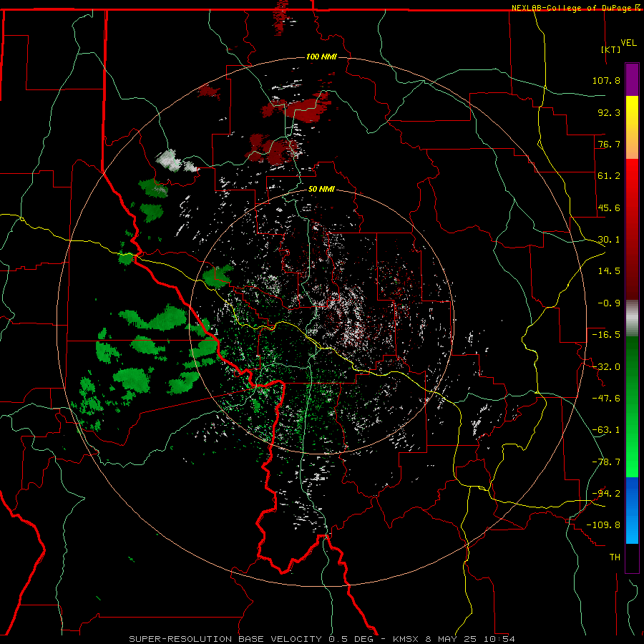
Task: Click the 30.1 legend value
Action: click(609, 240)
